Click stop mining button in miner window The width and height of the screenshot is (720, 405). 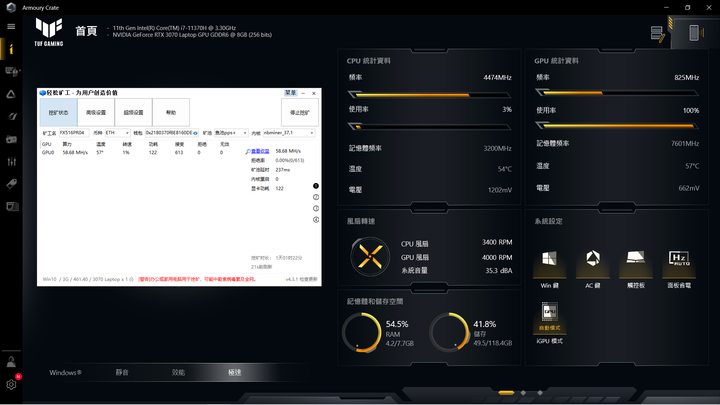click(x=300, y=112)
